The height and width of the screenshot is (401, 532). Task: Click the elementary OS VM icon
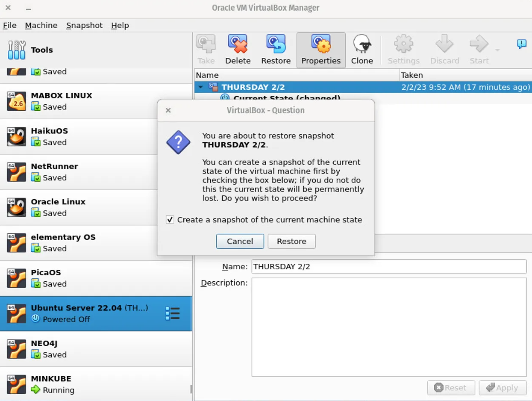coord(17,243)
